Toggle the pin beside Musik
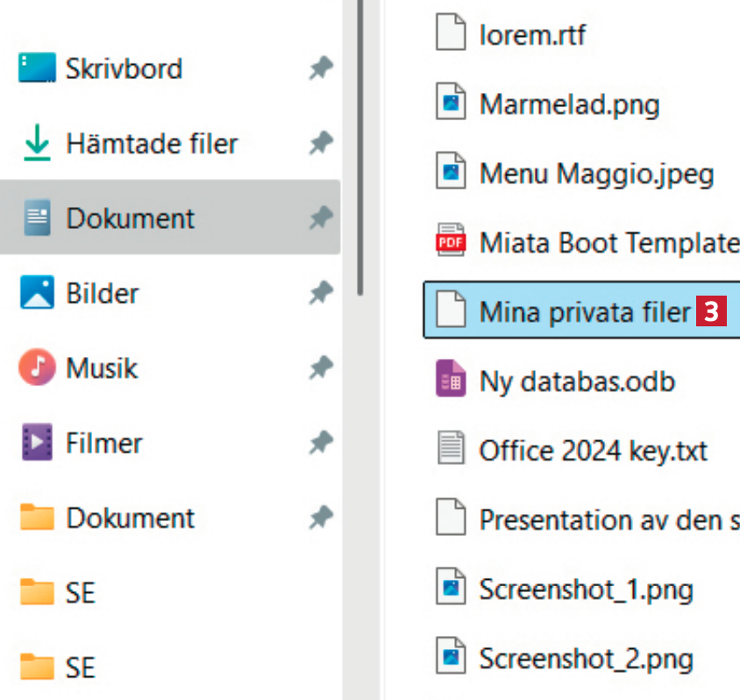Viewport: 740px width, 700px height. click(321, 368)
